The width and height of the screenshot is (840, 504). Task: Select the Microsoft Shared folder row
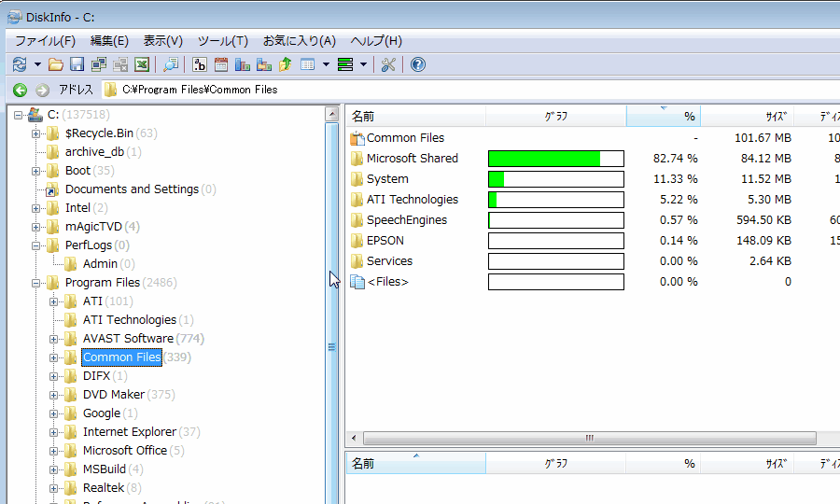(412, 159)
